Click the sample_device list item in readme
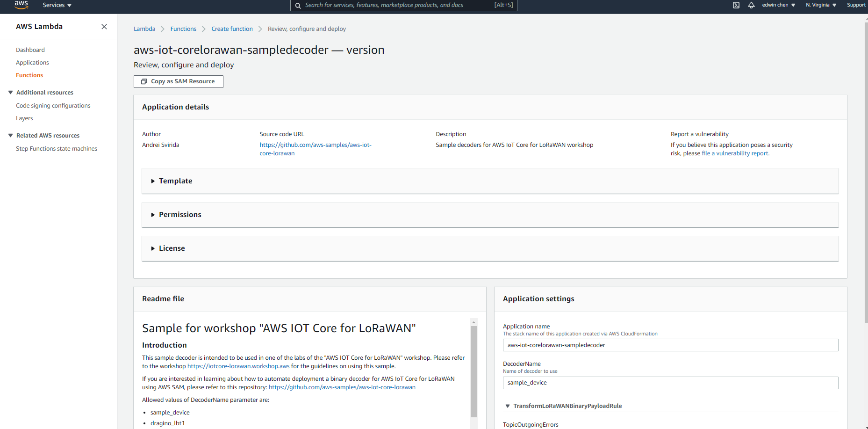The image size is (868, 429). (170, 413)
